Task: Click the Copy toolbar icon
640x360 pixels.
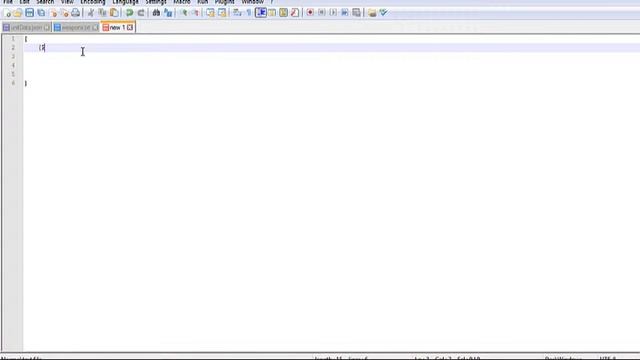Action: pos(102,13)
